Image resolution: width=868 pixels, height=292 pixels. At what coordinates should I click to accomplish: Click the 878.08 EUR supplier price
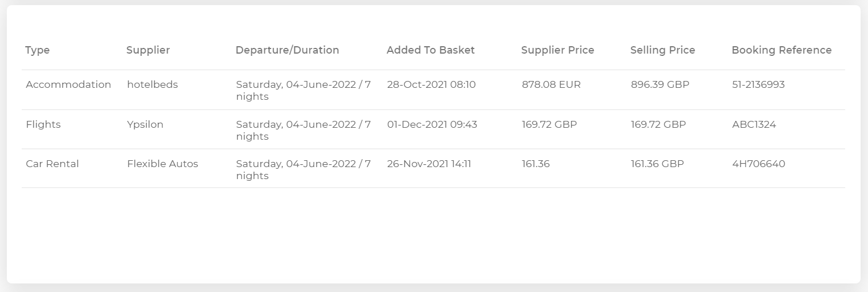(551, 84)
